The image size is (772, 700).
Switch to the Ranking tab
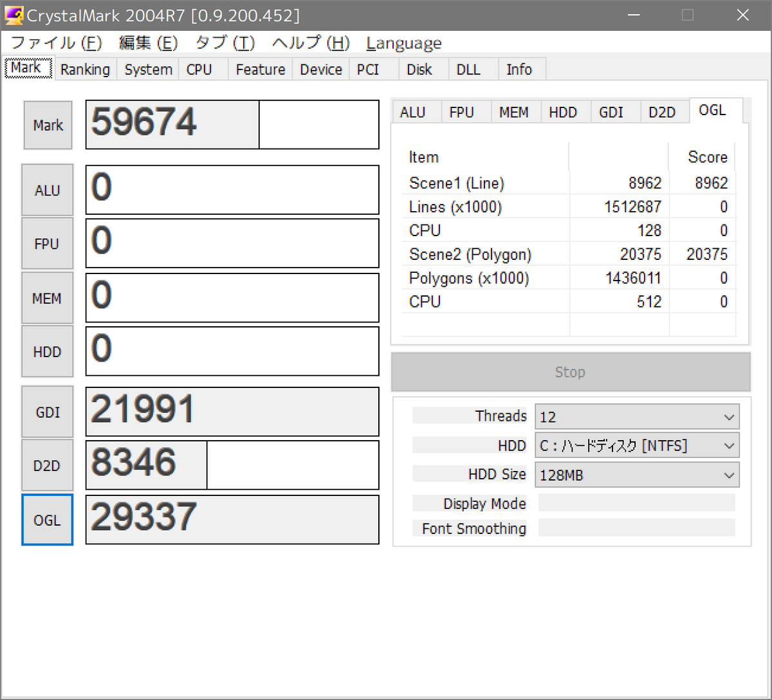85,69
